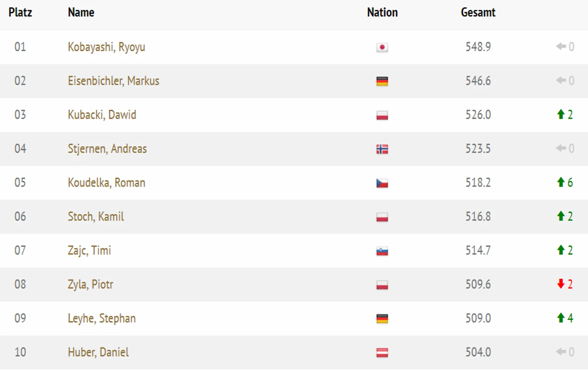Click the 548.9 total score cell
The width and height of the screenshot is (588, 370).
478,47
